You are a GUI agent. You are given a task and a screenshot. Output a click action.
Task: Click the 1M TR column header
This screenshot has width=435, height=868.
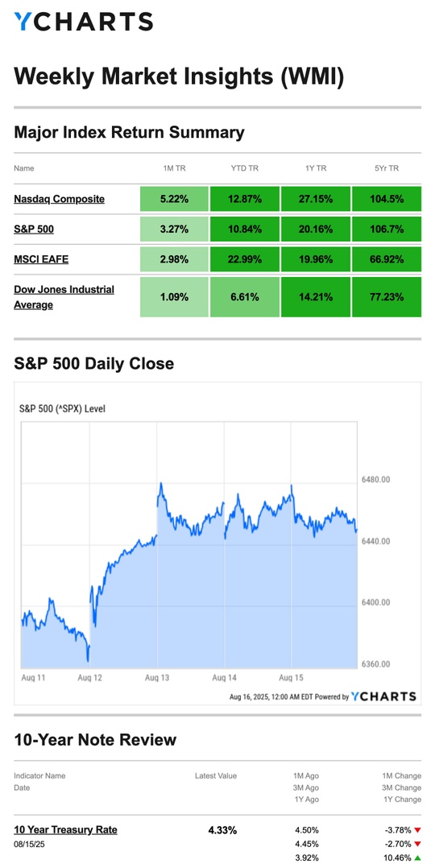tap(175, 168)
